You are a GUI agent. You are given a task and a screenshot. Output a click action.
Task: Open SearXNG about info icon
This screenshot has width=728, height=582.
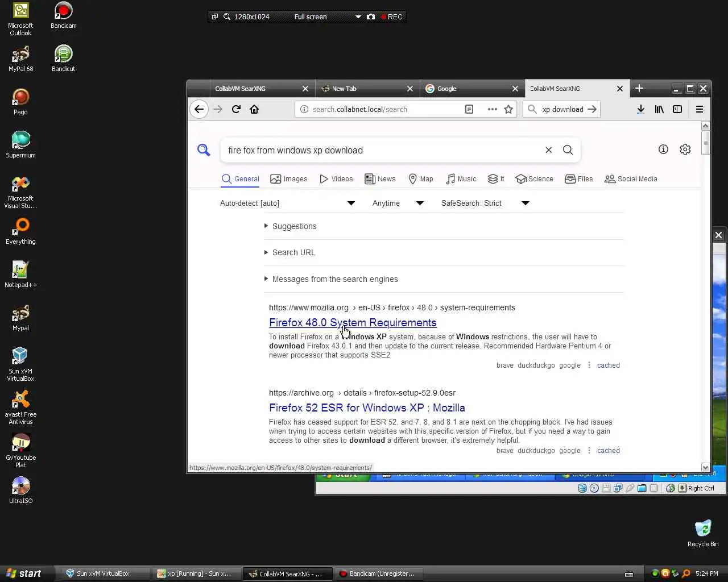click(x=663, y=149)
